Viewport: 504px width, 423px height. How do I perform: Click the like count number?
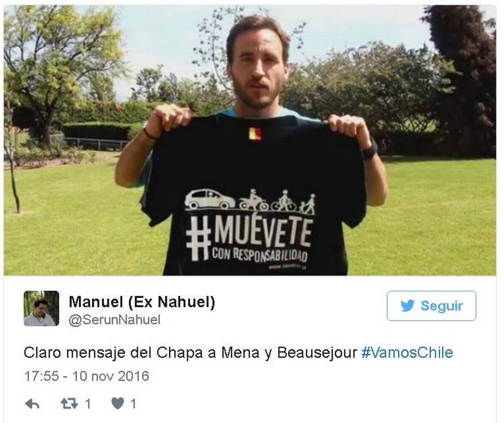click(x=133, y=404)
